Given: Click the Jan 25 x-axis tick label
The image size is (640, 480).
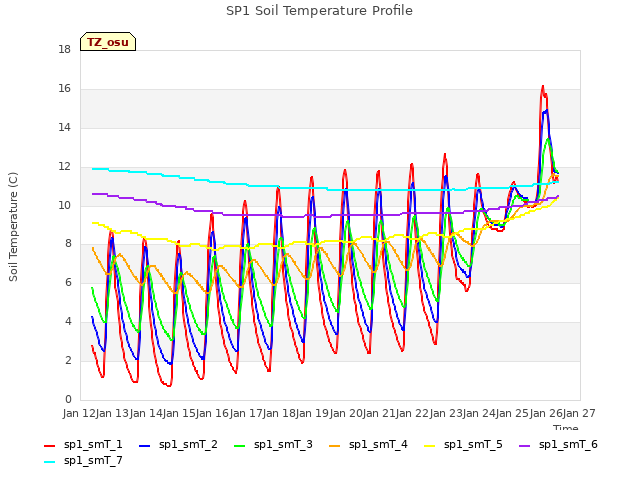Looking at the screenshot, I should [x=512, y=413].
